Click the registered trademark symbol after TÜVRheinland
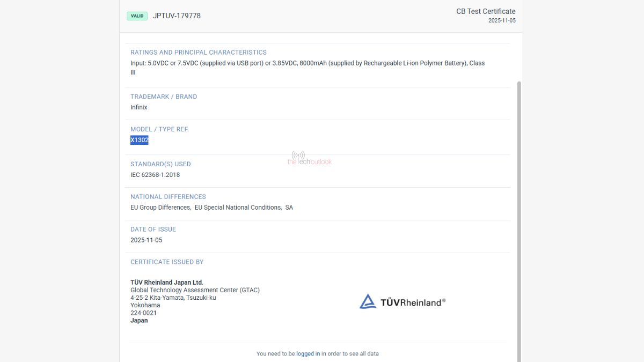 coord(444,300)
